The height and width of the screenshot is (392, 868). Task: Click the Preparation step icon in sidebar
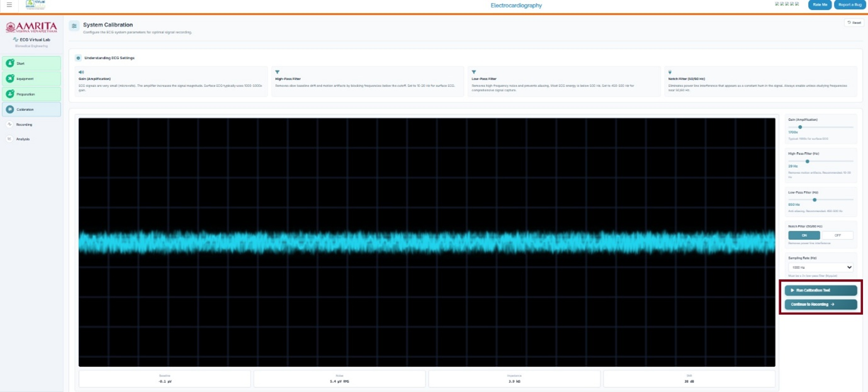click(10, 94)
